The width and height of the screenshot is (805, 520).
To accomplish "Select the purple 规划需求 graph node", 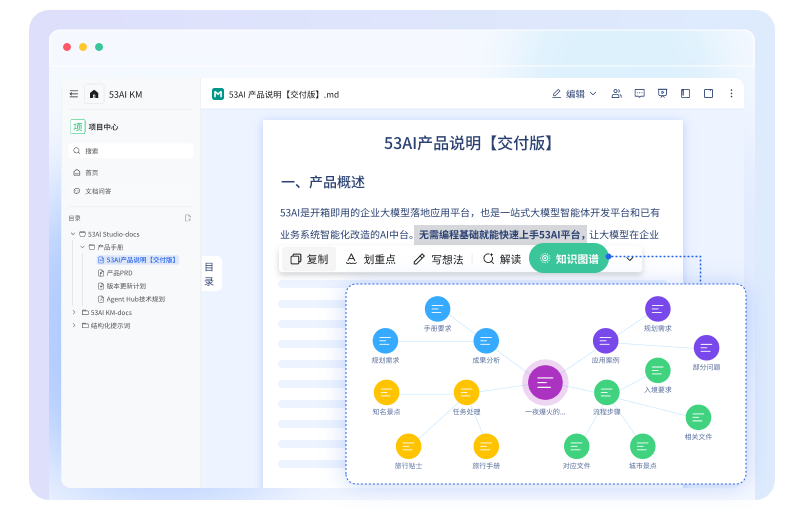I will coord(658,309).
